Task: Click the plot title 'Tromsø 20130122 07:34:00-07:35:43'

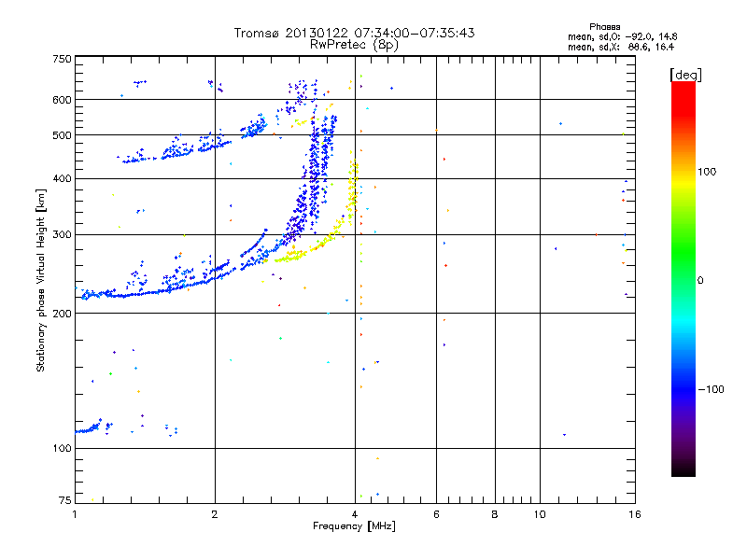Action: click(x=354, y=33)
